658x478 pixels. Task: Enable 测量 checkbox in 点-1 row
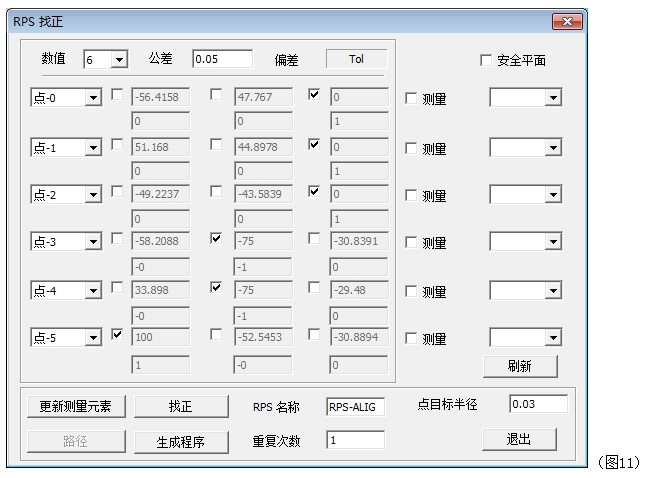pos(411,148)
